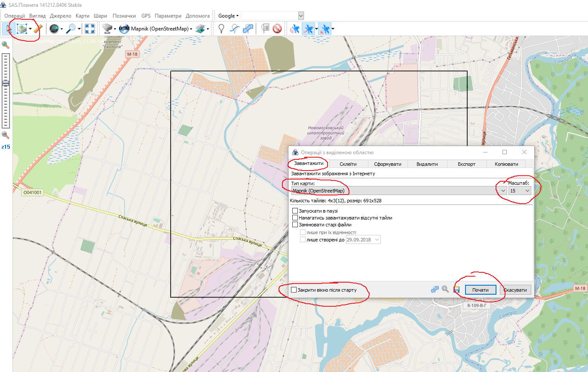Click the magnifier go-to icon in toolbar
Screen dimensions: 588x372
71,29
